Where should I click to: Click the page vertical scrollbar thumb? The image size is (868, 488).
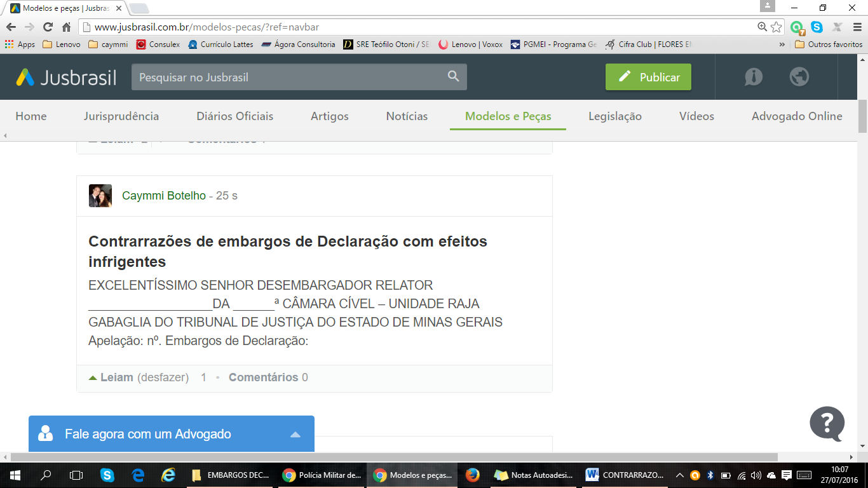pyautogui.click(x=862, y=116)
